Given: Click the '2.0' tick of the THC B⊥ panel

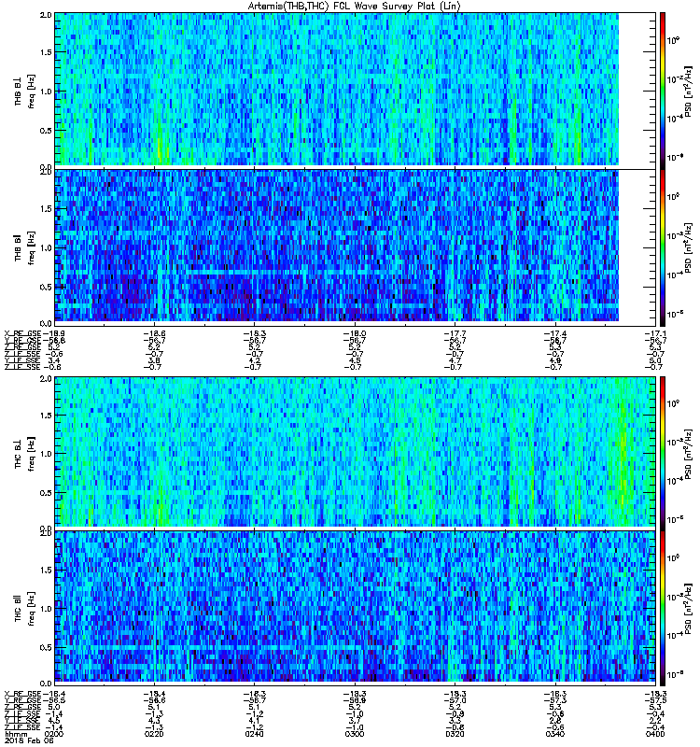Looking at the screenshot, I should point(46,379).
